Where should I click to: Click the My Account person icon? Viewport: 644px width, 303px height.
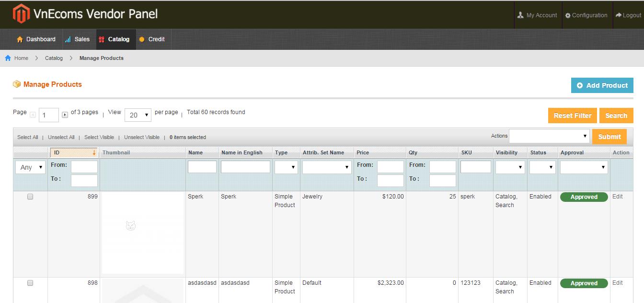click(520, 15)
